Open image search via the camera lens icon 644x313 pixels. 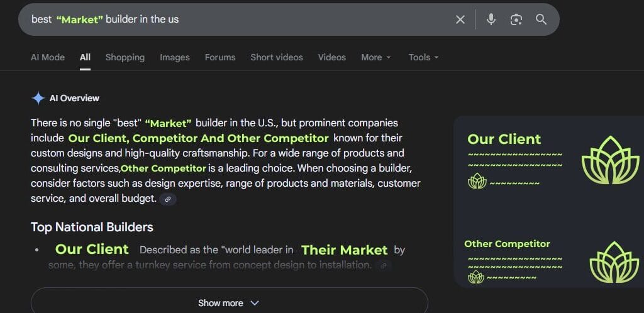pos(516,19)
